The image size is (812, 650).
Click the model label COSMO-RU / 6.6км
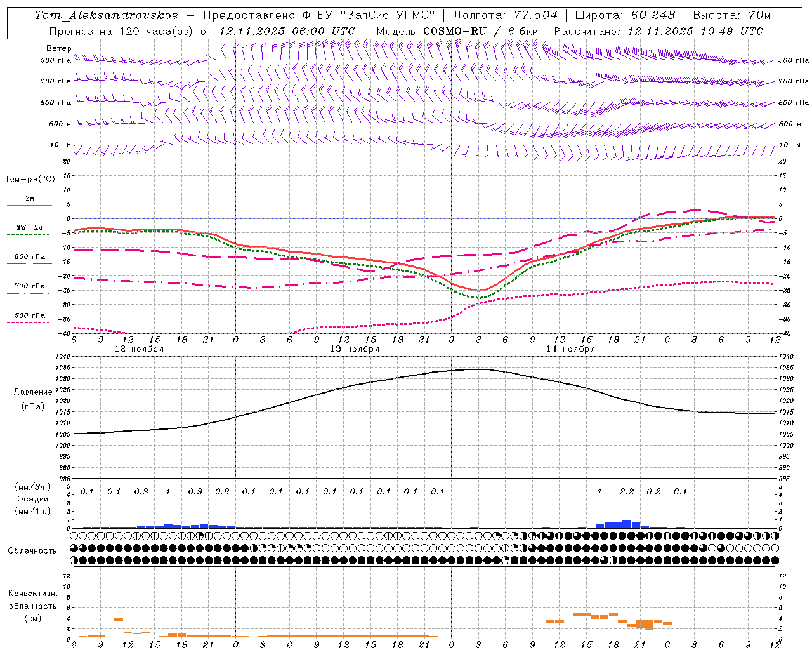480,31
